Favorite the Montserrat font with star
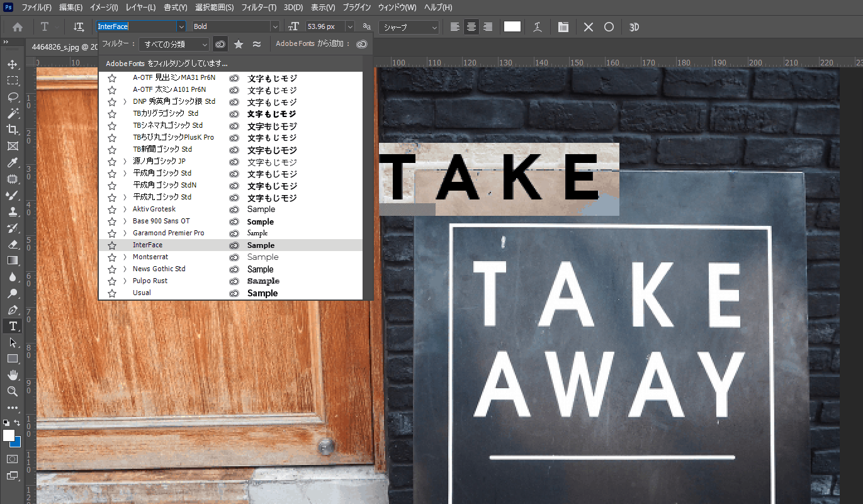 (x=112, y=257)
